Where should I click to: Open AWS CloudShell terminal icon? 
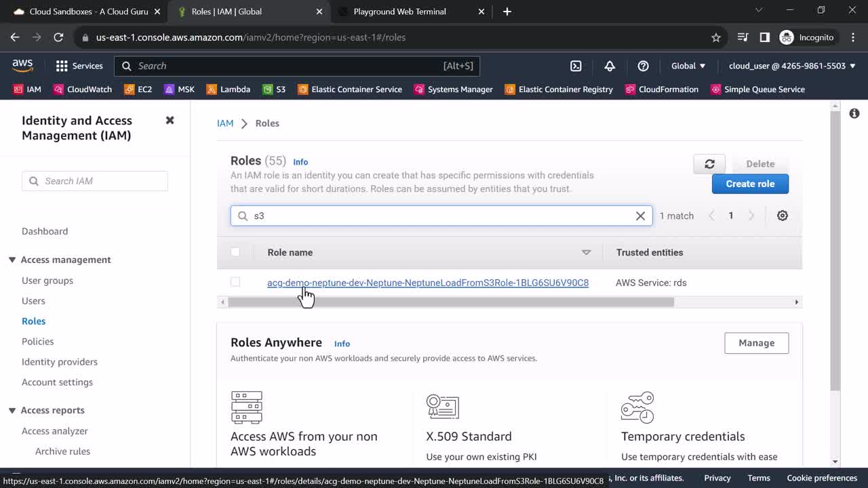(576, 66)
